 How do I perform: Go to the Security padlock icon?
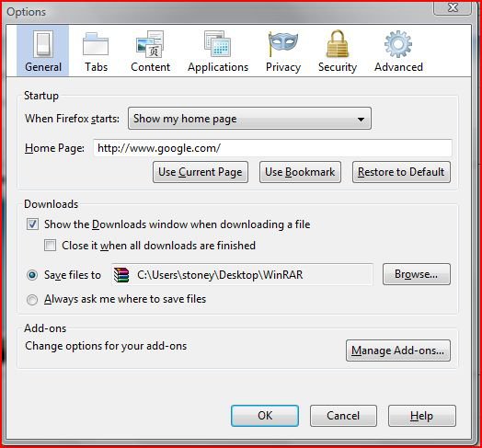click(338, 43)
